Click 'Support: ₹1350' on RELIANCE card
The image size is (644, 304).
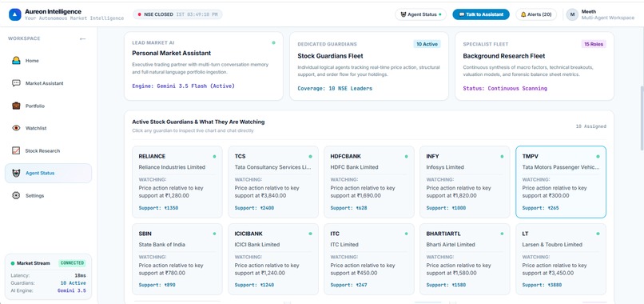[158, 208]
